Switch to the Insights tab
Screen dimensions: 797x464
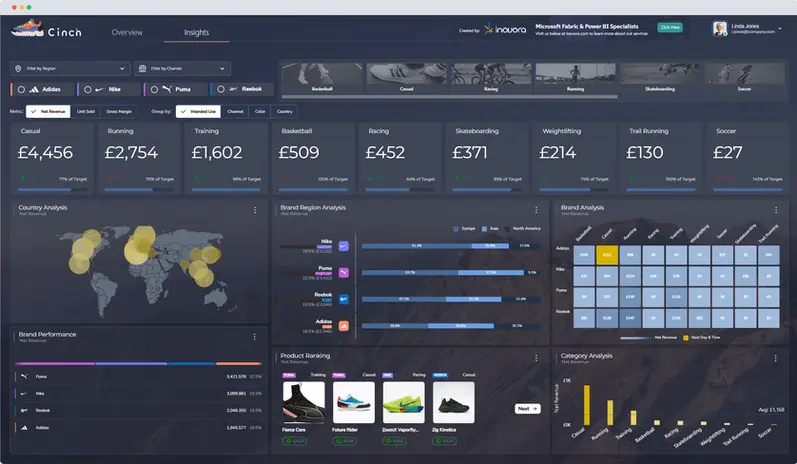click(196, 32)
